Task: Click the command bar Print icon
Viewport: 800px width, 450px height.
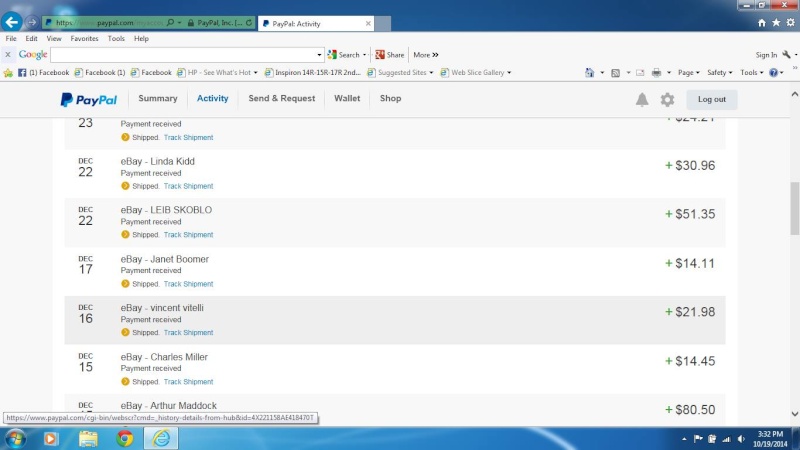Action: (x=656, y=72)
